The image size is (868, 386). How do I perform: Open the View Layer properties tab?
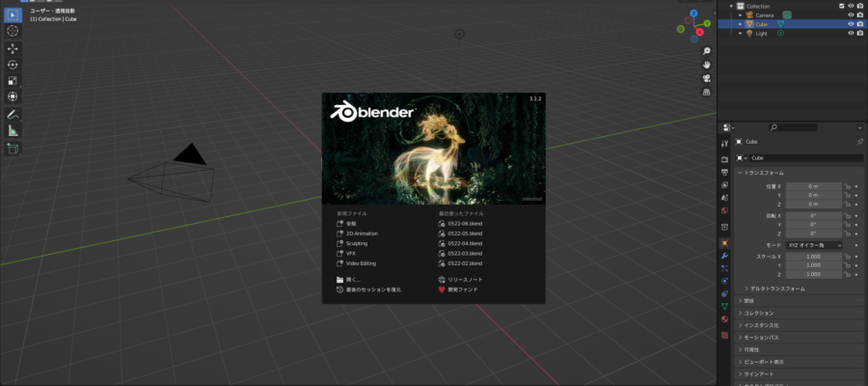coord(724,185)
